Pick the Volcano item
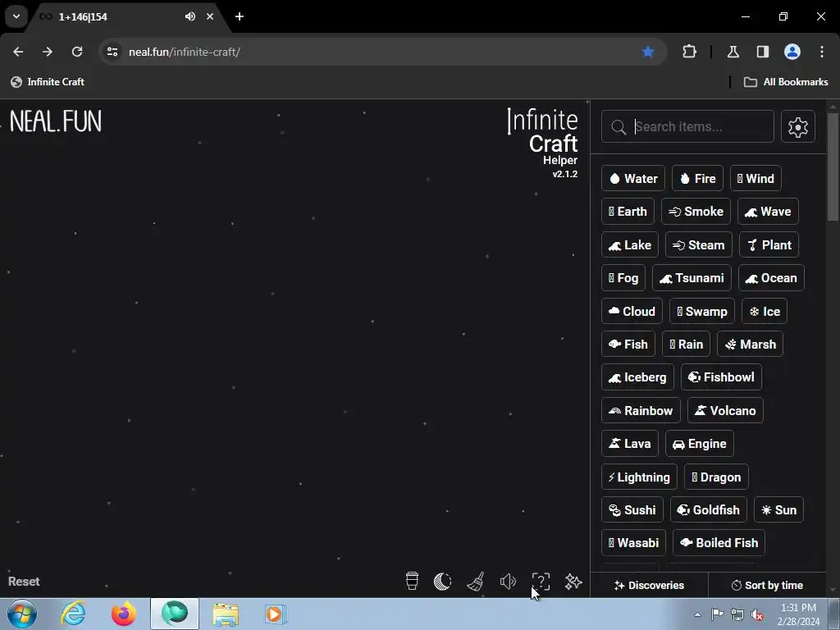840x630 pixels. point(725,410)
